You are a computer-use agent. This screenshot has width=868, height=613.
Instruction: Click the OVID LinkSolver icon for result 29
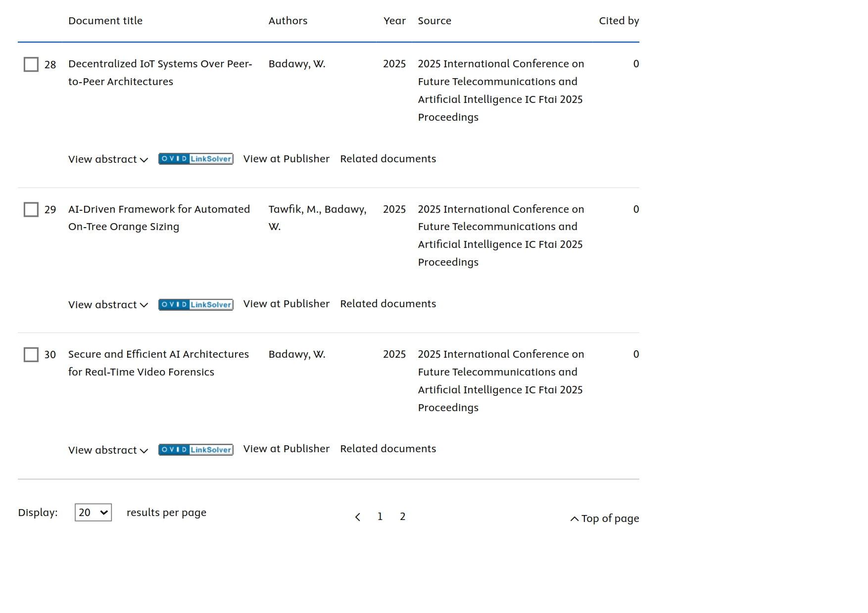point(195,304)
